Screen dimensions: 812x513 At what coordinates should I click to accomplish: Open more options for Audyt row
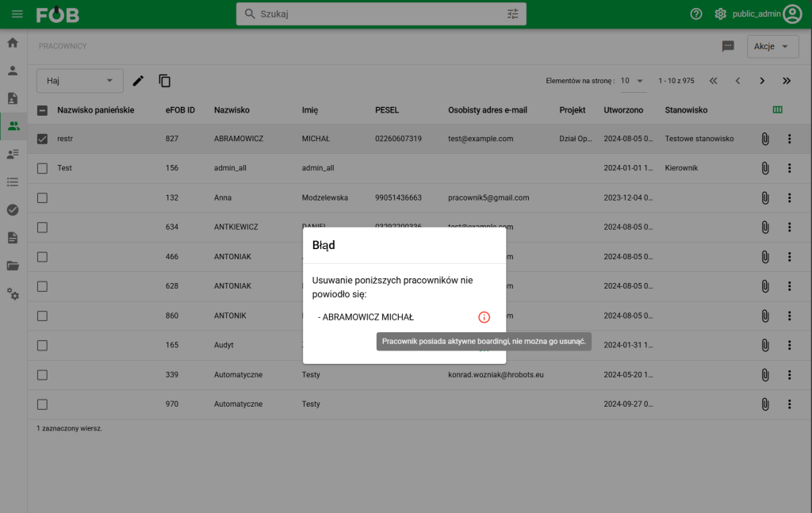point(789,345)
